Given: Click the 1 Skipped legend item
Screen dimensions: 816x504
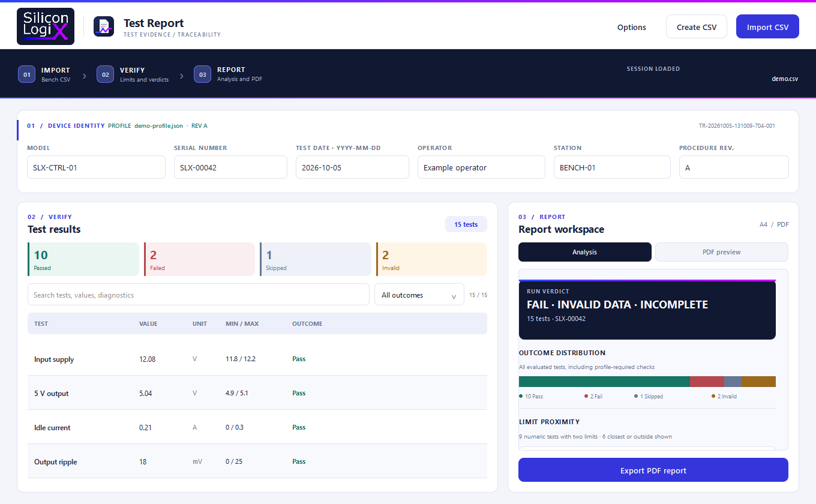Looking at the screenshot, I should [x=649, y=397].
